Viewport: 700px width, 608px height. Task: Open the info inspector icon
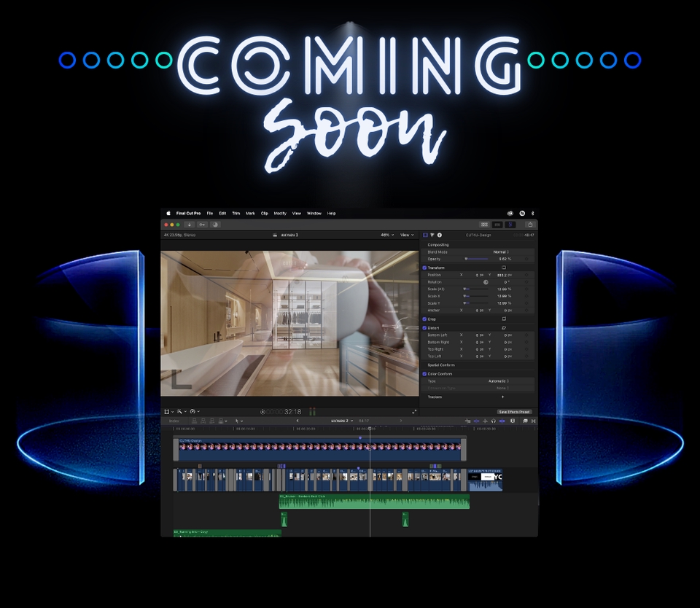coord(439,235)
